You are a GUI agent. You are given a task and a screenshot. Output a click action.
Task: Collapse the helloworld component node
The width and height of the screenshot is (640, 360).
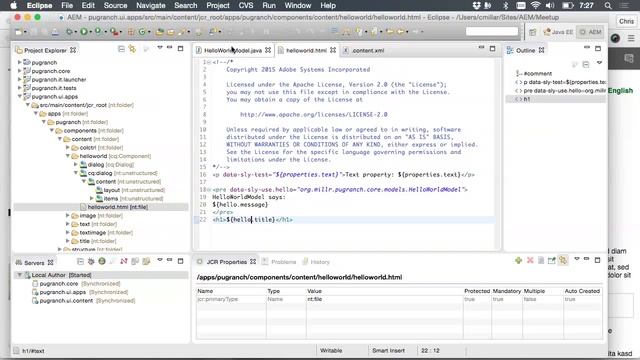tap(68, 156)
